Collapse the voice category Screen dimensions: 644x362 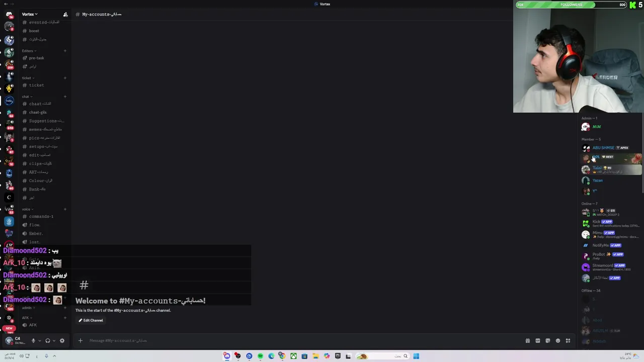click(x=27, y=209)
